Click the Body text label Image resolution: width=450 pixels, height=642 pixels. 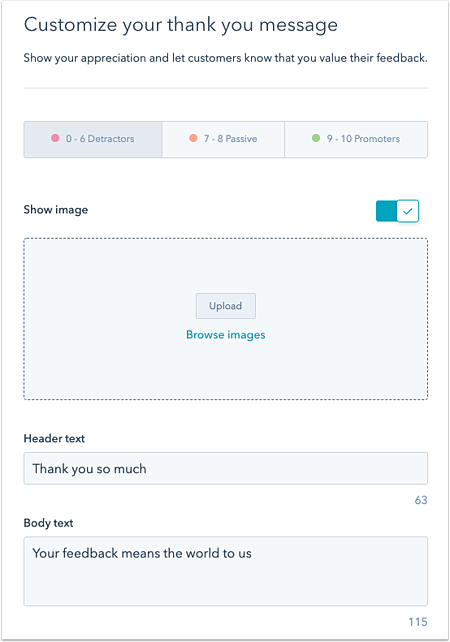pos(48,523)
